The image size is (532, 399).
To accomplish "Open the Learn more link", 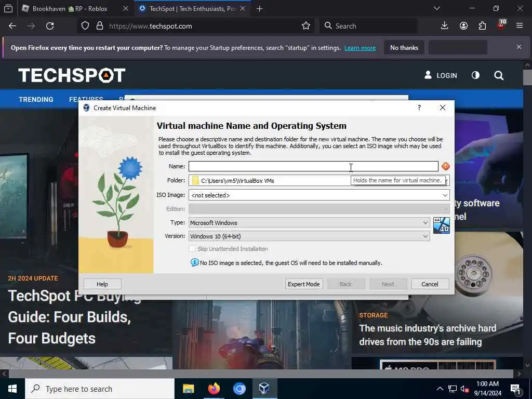I will click(x=360, y=48).
